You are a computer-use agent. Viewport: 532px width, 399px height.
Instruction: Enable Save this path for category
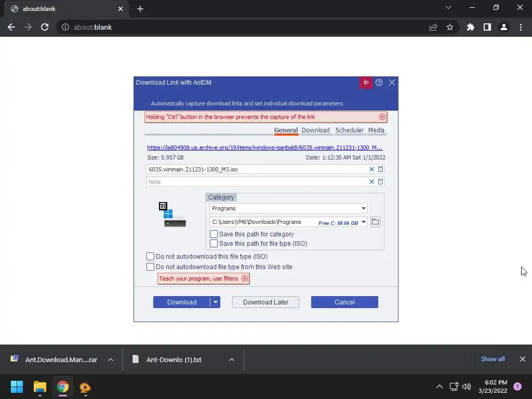214,234
